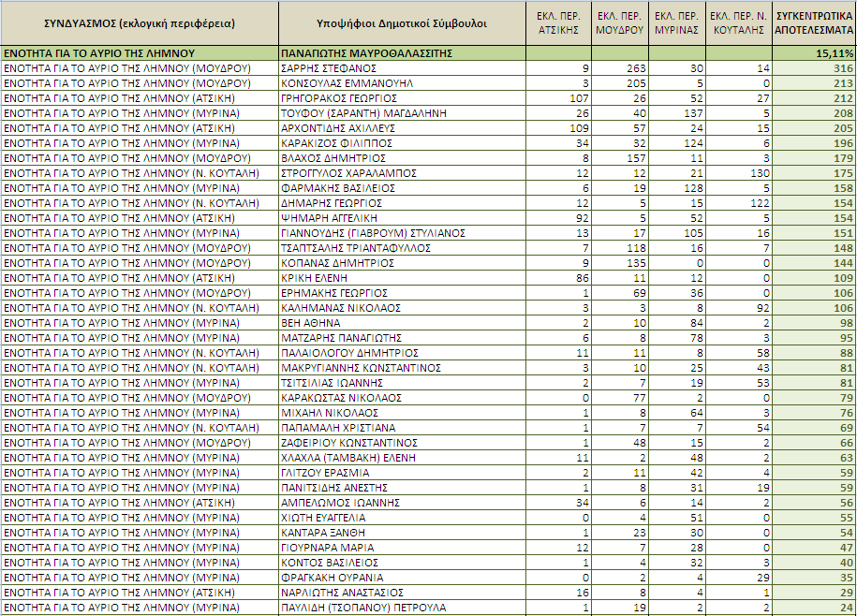The height and width of the screenshot is (616, 857).
Task: Click candidate 'ΧΙΩΤΗ ΕΥΑΓΓΕΛΙΑ'
Action: pos(323,517)
